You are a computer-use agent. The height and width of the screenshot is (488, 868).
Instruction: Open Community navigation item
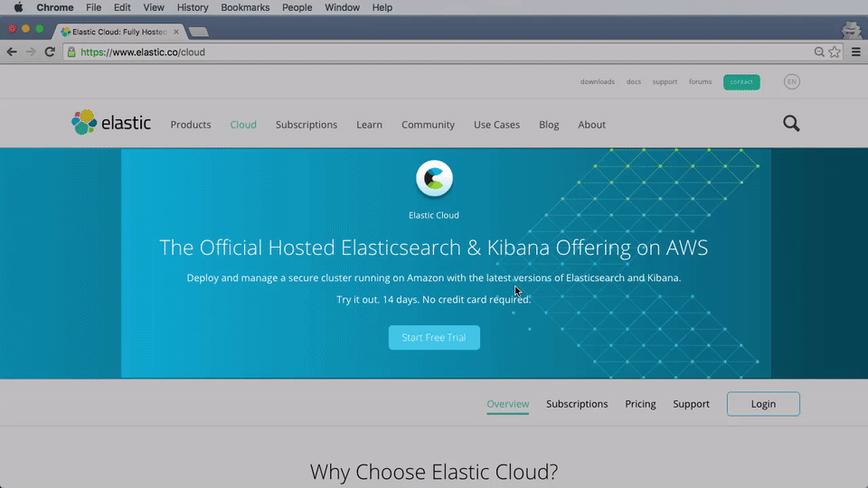click(428, 125)
